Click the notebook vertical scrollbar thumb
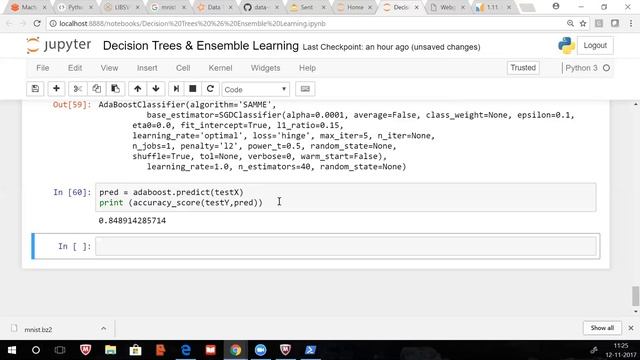 click(636, 296)
